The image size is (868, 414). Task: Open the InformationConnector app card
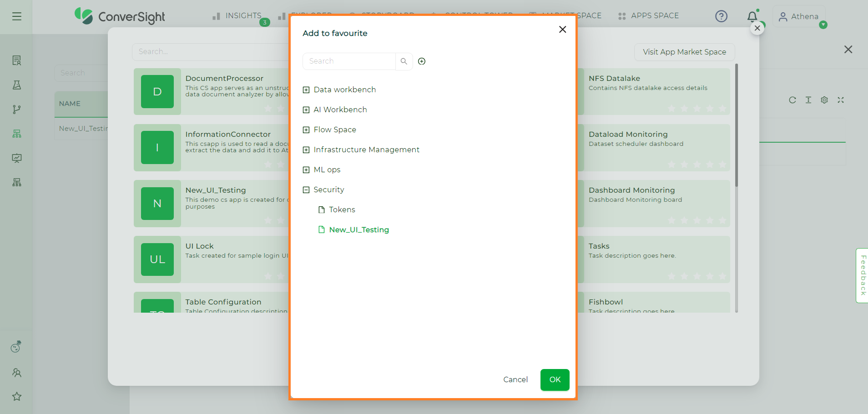(212, 147)
